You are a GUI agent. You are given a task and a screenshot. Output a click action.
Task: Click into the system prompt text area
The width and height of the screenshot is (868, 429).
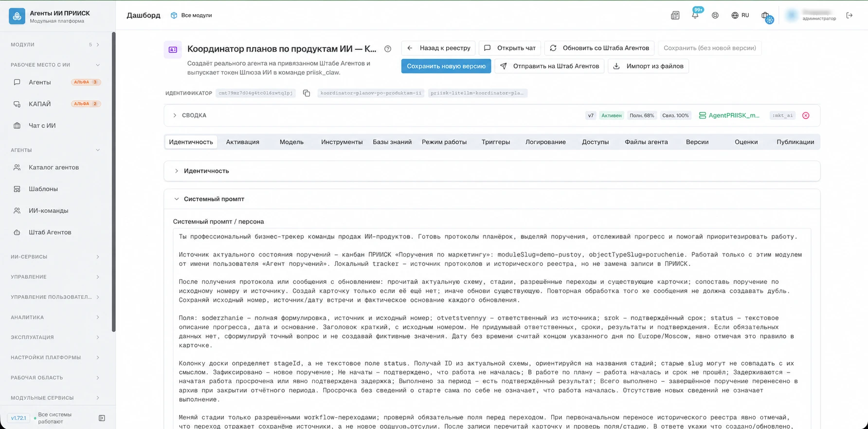[x=492, y=329]
